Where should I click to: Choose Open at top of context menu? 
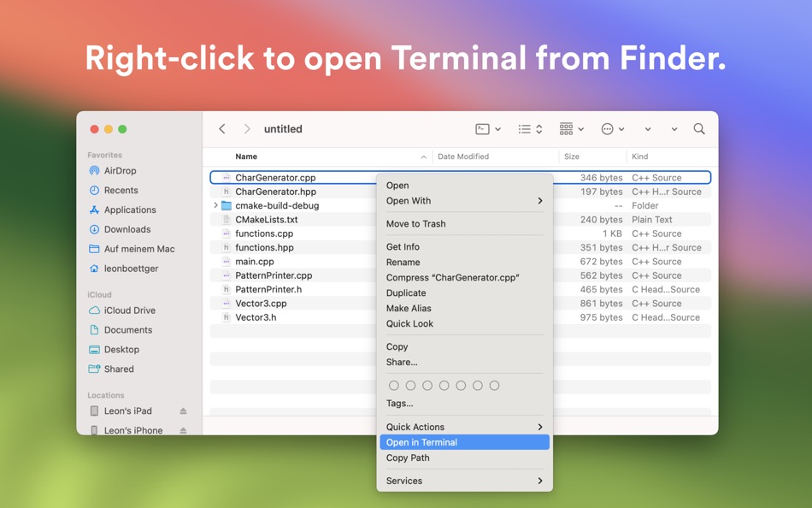(x=464, y=185)
